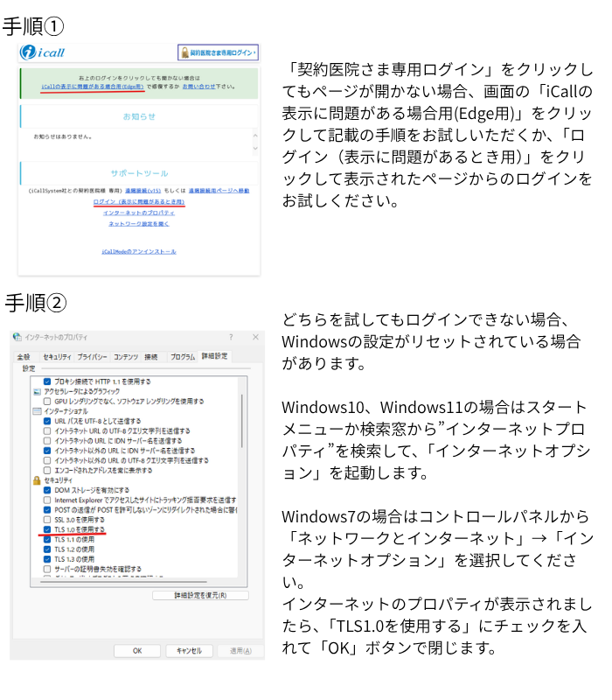Screen dimensions: 612x700
Task: Toggle the TLS 1.3 の使用 checkbox
Action: click(48, 558)
